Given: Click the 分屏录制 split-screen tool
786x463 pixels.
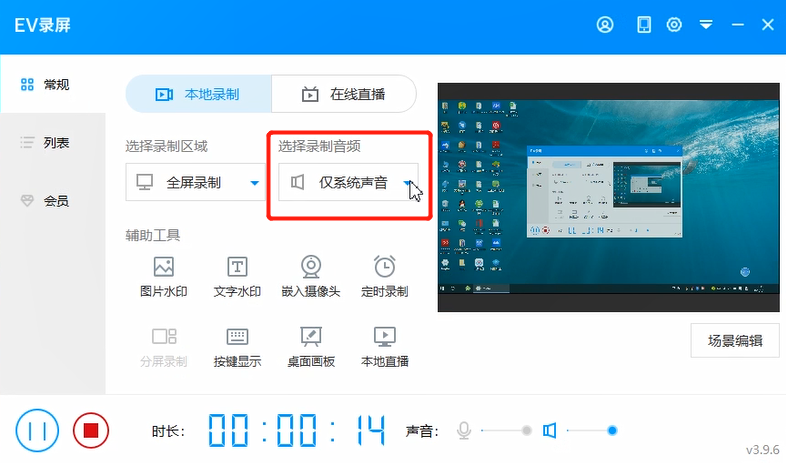Looking at the screenshot, I should (163, 347).
